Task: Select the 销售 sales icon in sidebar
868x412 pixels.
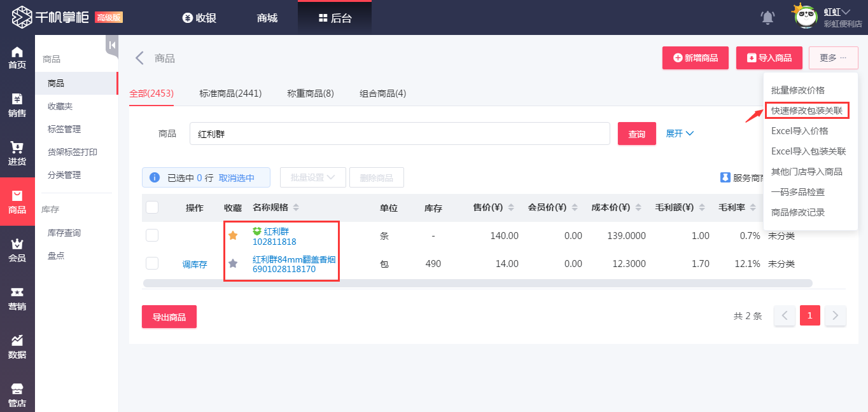Action: pyautogui.click(x=17, y=104)
